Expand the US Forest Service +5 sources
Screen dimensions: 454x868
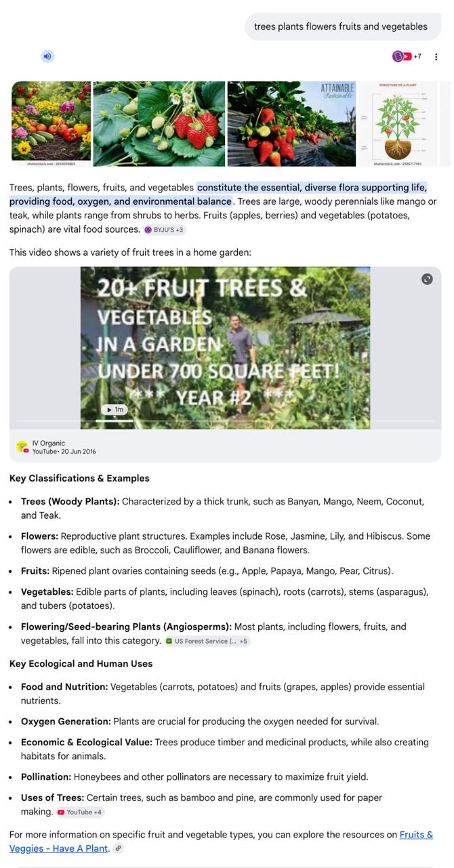click(207, 641)
